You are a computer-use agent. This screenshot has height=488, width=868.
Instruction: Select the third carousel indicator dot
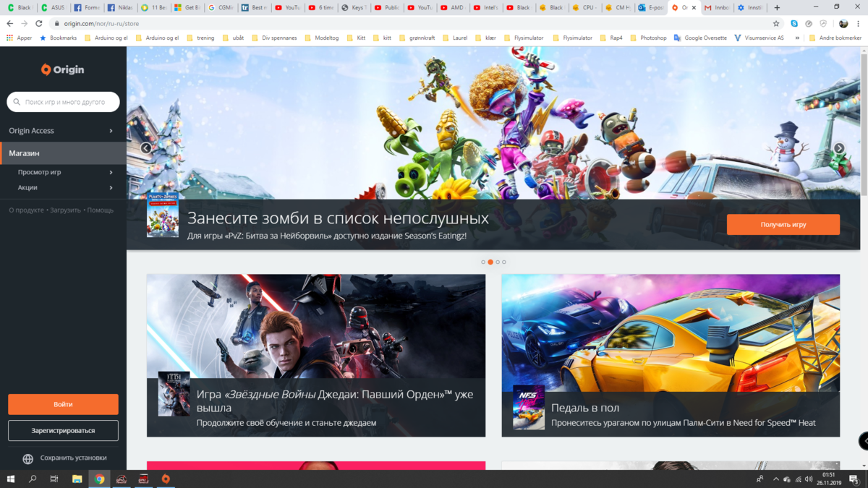click(498, 262)
